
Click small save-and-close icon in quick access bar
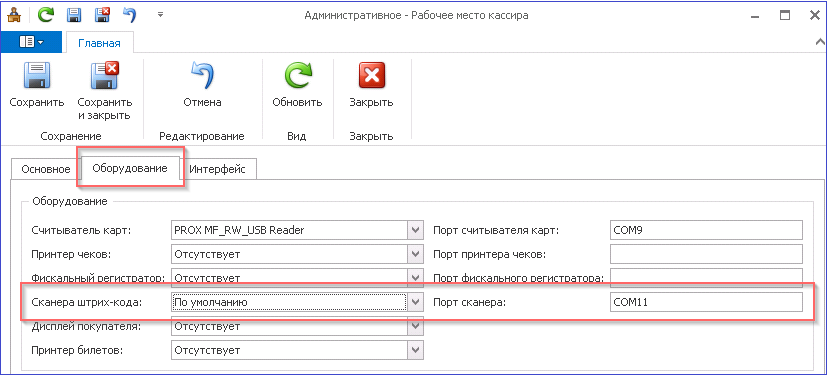pos(102,15)
